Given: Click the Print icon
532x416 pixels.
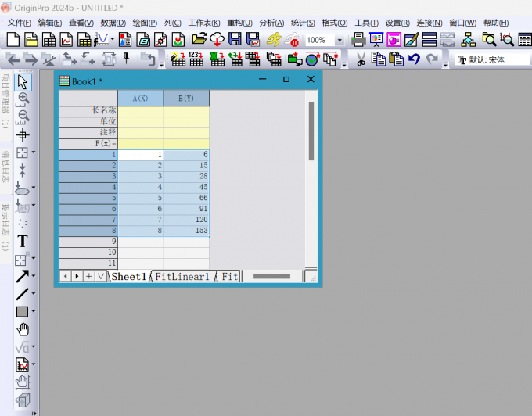Looking at the screenshot, I should 358,40.
